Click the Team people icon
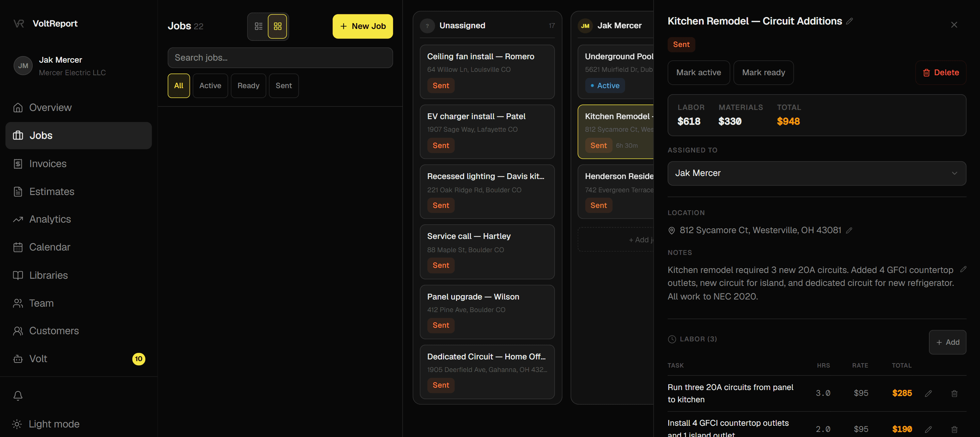 [x=18, y=303]
